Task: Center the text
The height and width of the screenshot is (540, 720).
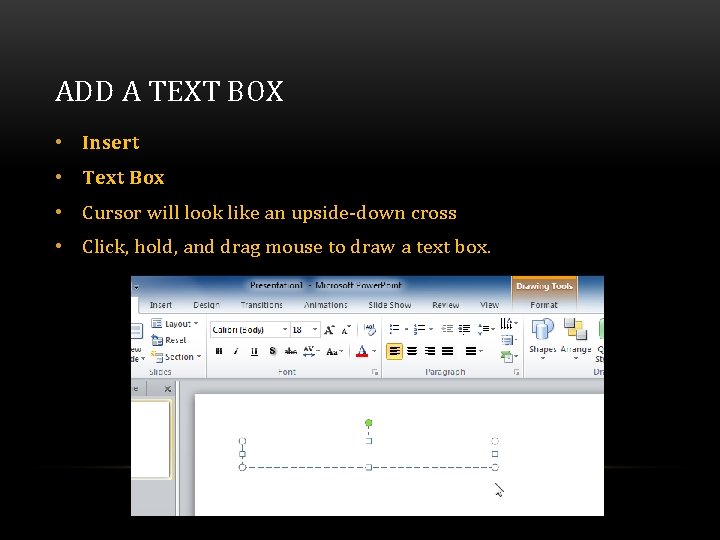Action: (412, 351)
